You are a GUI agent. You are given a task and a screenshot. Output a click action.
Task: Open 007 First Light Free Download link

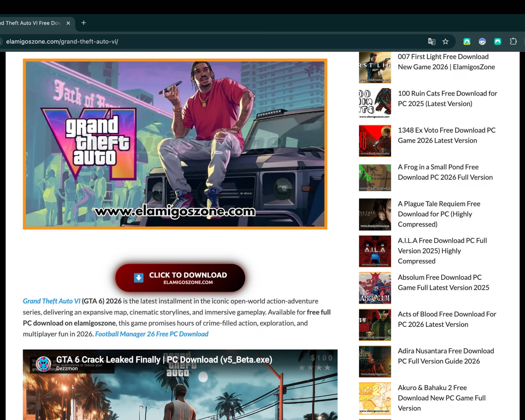(x=446, y=62)
